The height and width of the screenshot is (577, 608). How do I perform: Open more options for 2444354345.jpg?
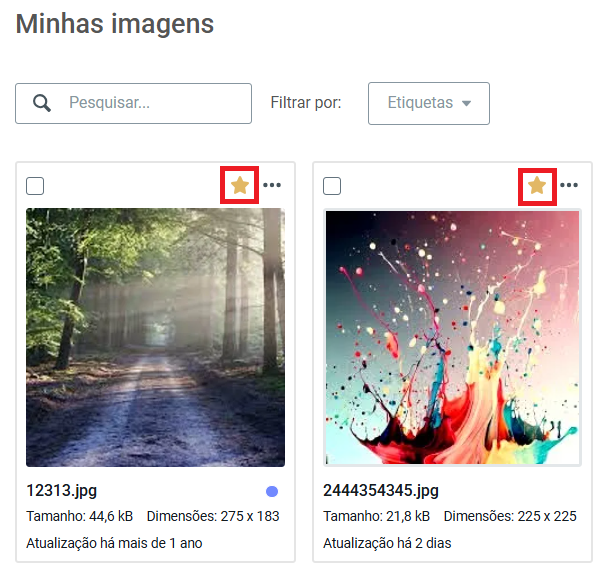569,185
